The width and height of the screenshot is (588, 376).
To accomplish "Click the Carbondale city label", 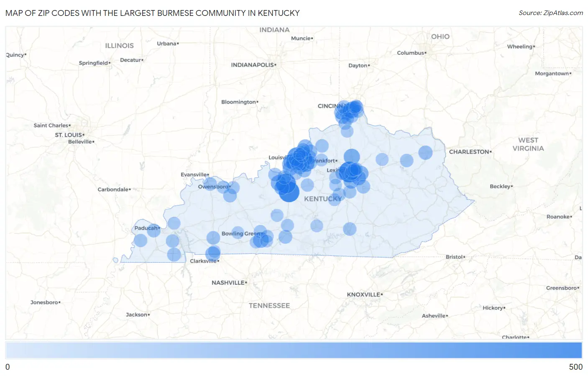I will click(113, 189).
